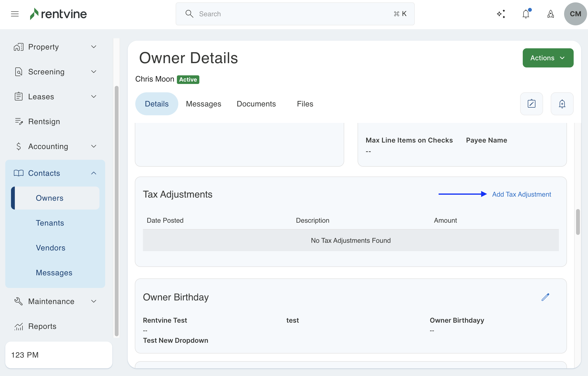This screenshot has height=376, width=588.
Task: Open the hamburger menu icon
Action: coord(15,14)
